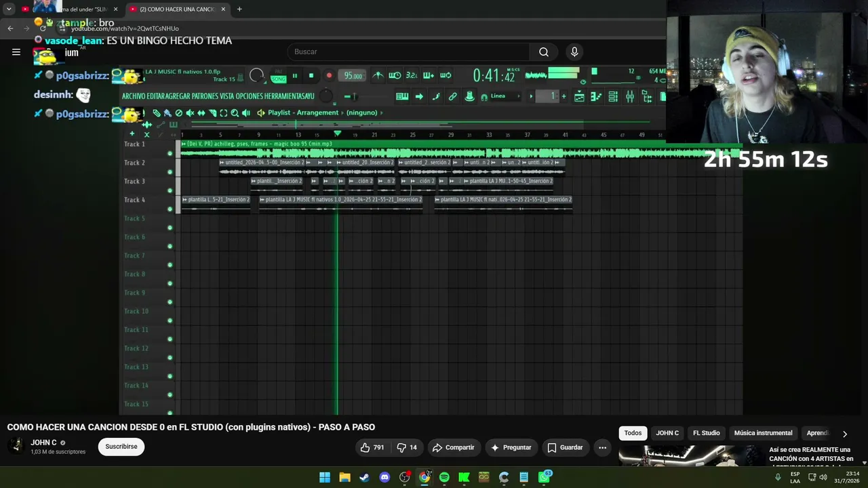Screen dimensions: 868x488
Task: Open the OPCIONES menu in FL Studio
Action: pos(250,96)
